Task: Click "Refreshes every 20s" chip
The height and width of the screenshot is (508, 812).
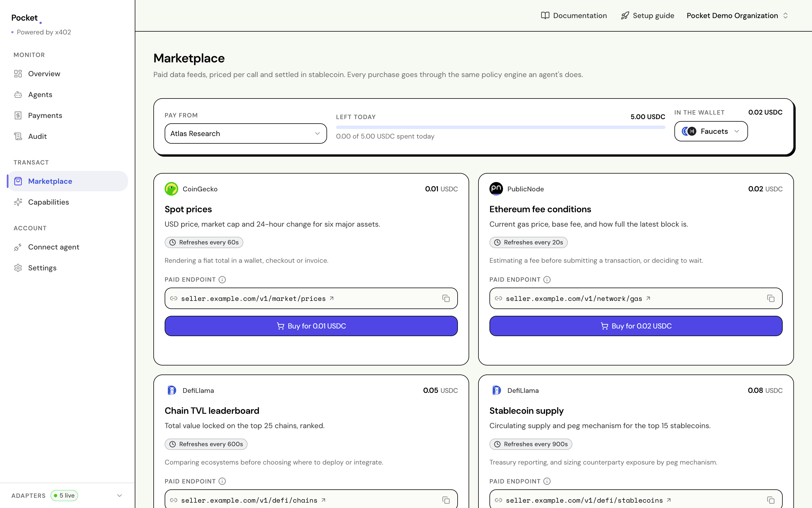Action: coord(528,242)
